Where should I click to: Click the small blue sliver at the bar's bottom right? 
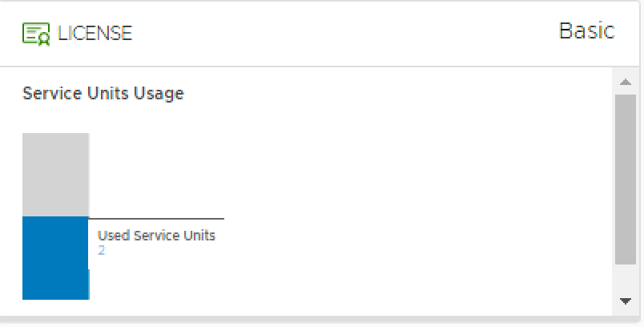pos(89,285)
